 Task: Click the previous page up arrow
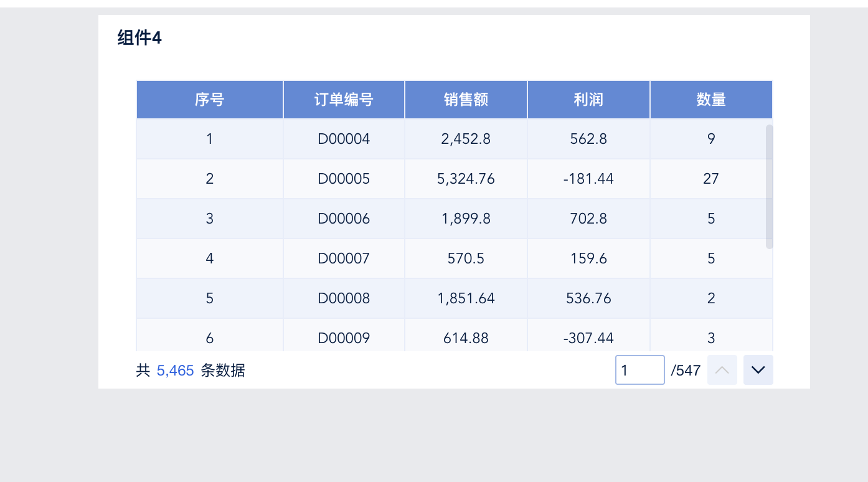click(x=722, y=370)
